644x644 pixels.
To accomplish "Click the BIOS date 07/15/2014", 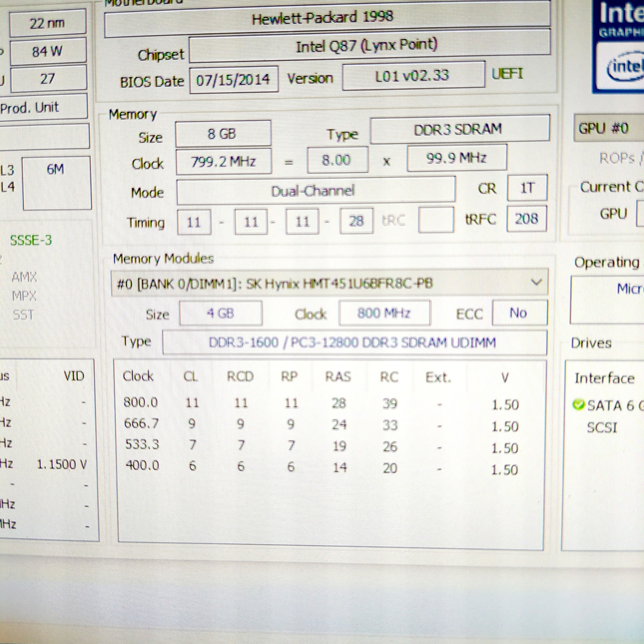I will pyautogui.click(x=233, y=80).
